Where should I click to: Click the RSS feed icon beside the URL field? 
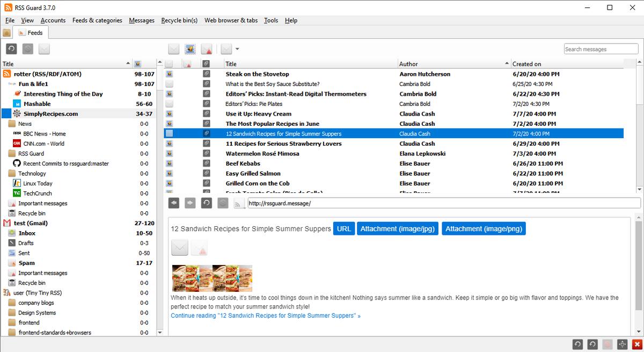[x=239, y=203]
